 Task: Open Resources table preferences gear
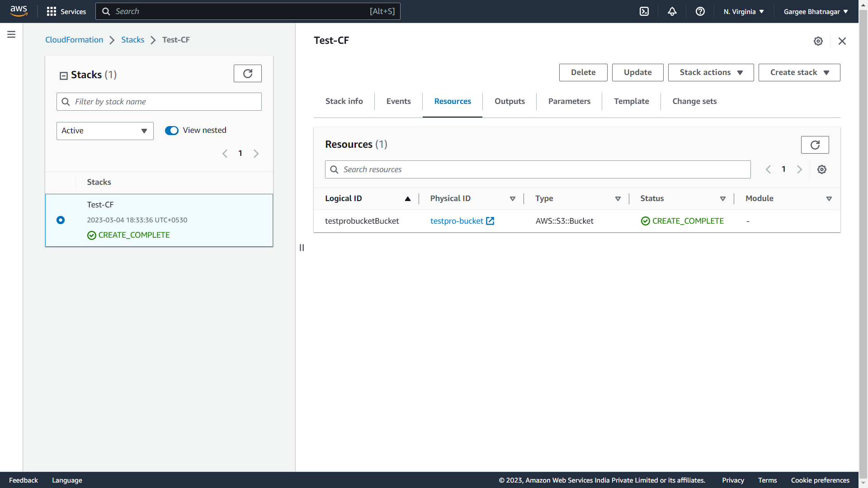tap(821, 169)
